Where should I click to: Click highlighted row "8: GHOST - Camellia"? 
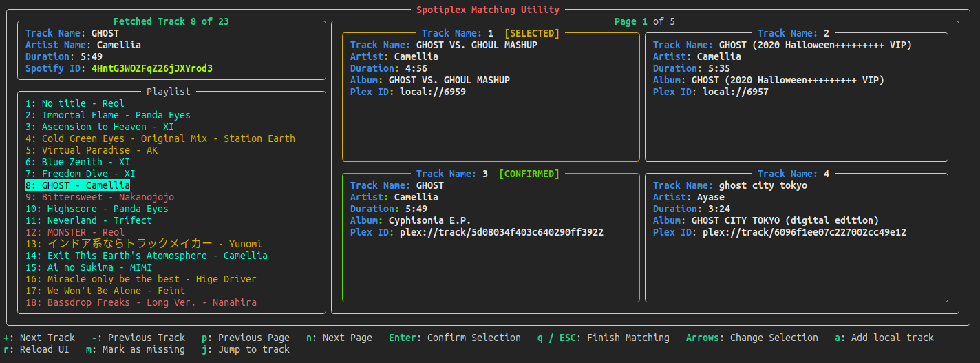coord(78,185)
